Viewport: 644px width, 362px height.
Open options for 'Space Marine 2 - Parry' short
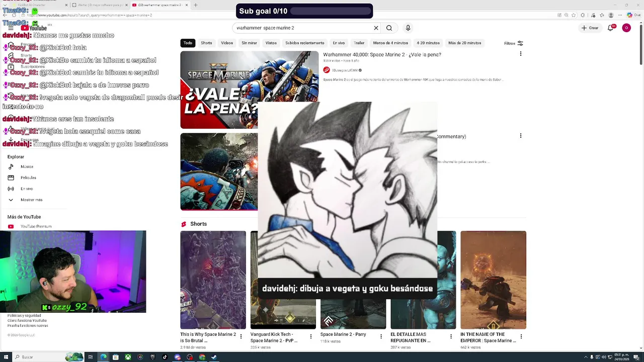[x=381, y=336]
